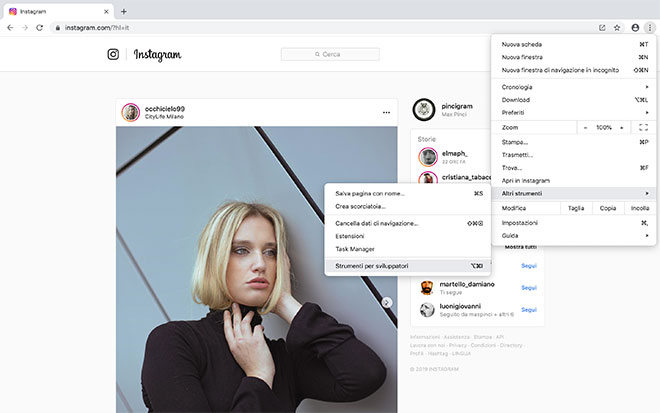Click the Chrome profile avatar icon
This screenshot has width=660, height=413.
coord(634,27)
